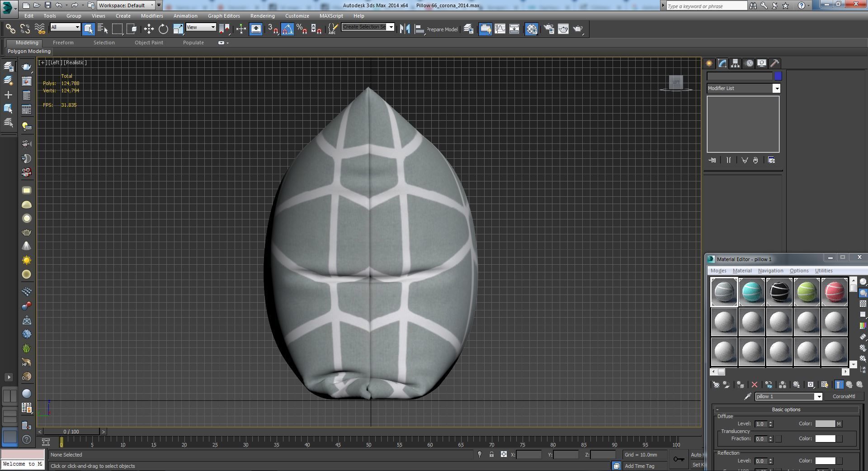This screenshot has height=471, width=868.
Task: Toggle Spinner Snap
Action: pos(316,29)
